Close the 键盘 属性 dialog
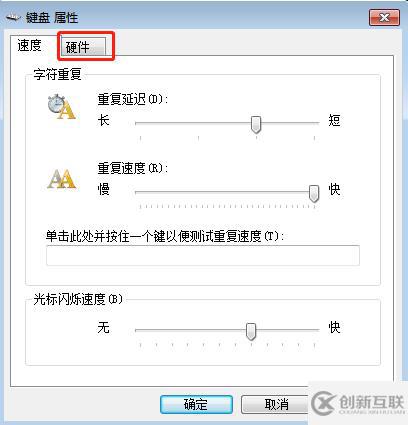This screenshot has height=425, width=408. point(384,17)
